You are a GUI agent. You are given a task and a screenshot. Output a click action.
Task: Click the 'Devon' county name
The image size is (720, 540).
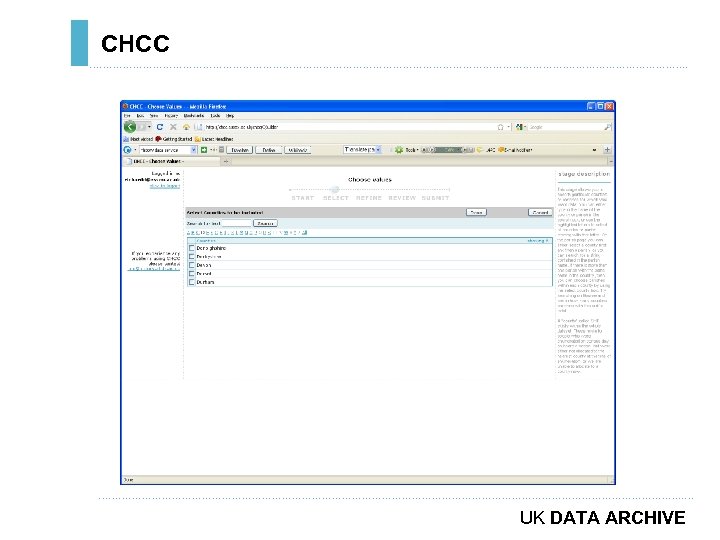point(204,265)
